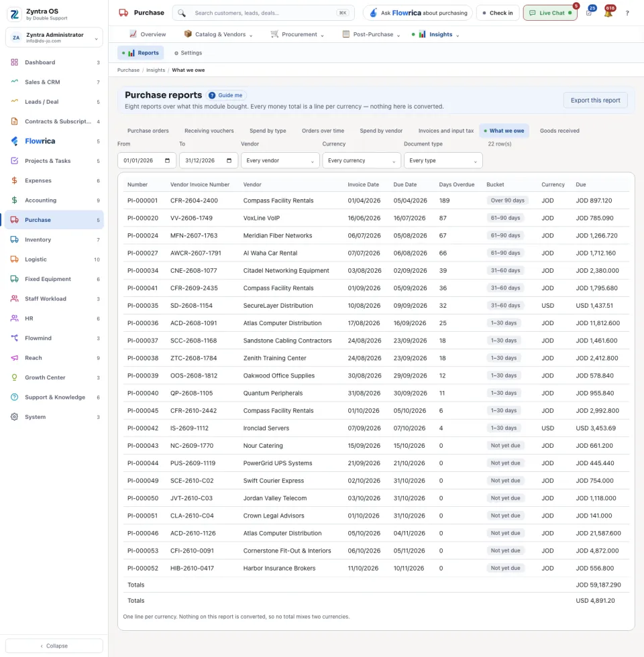The image size is (644, 657).
Task: Open the Post-Purchase menu
Action: pos(372,34)
